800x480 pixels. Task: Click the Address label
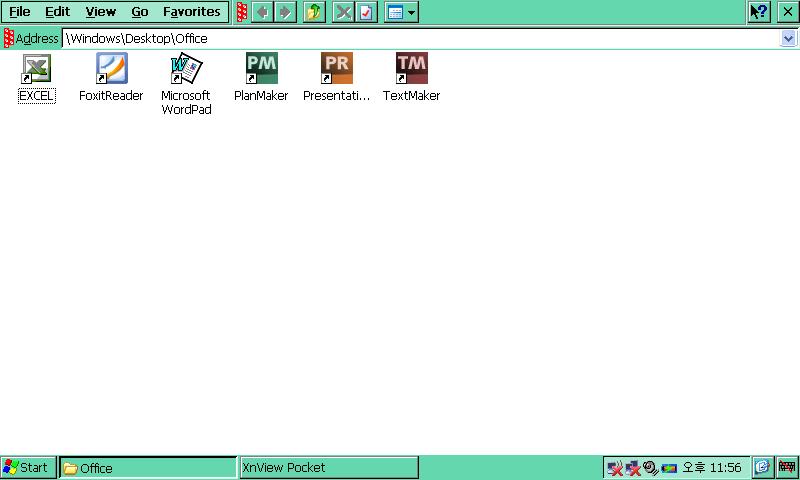(37, 38)
